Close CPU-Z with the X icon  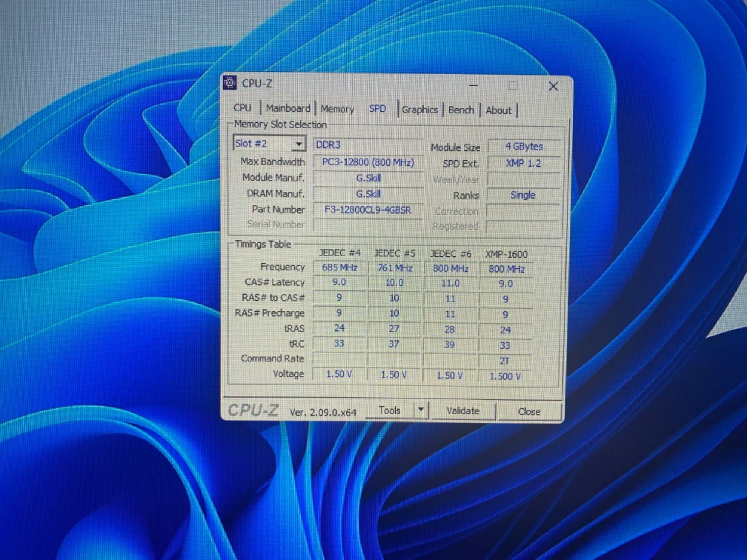click(x=553, y=87)
